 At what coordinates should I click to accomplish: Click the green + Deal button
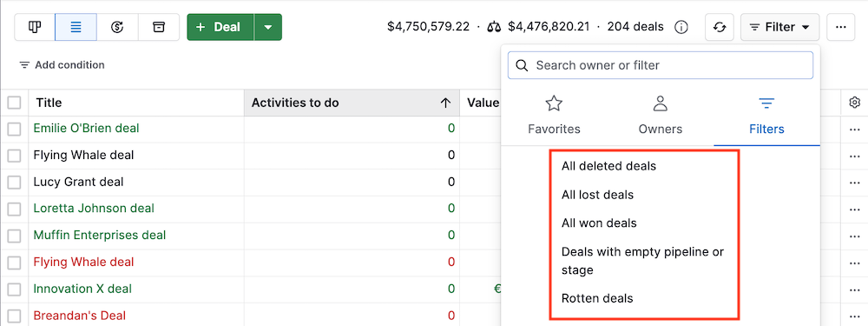coord(220,27)
